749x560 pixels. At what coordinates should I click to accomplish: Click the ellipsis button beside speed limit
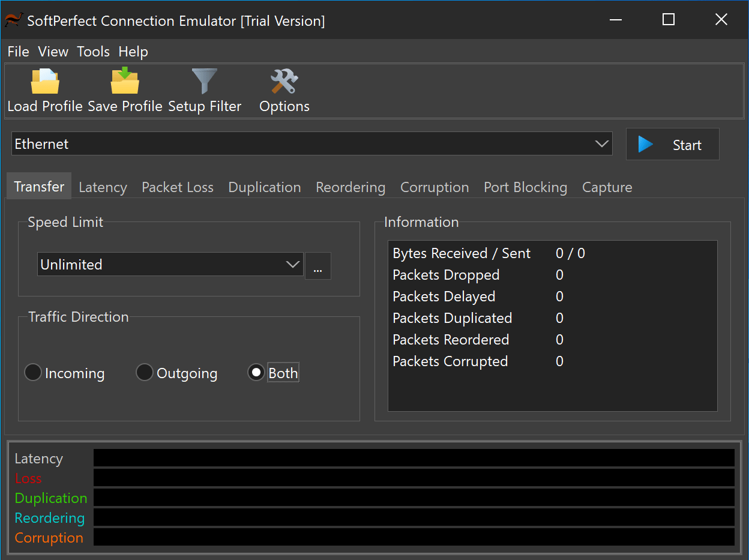(x=318, y=265)
